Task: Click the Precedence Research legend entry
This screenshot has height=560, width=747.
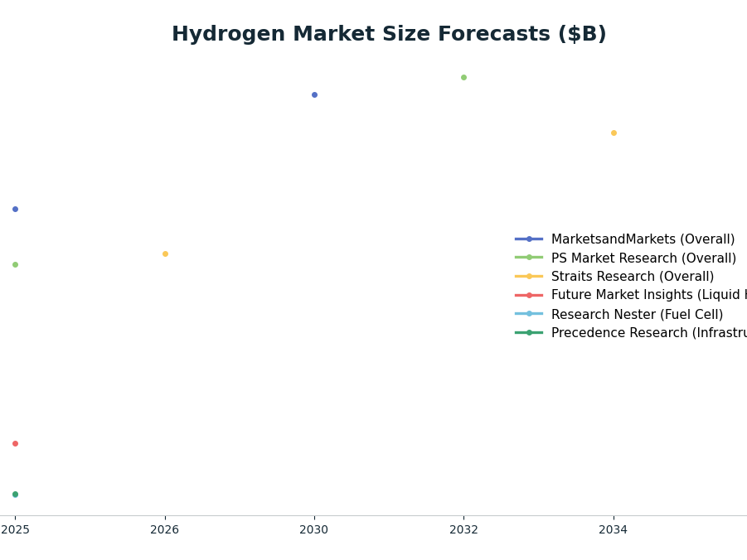Action: 631,333
